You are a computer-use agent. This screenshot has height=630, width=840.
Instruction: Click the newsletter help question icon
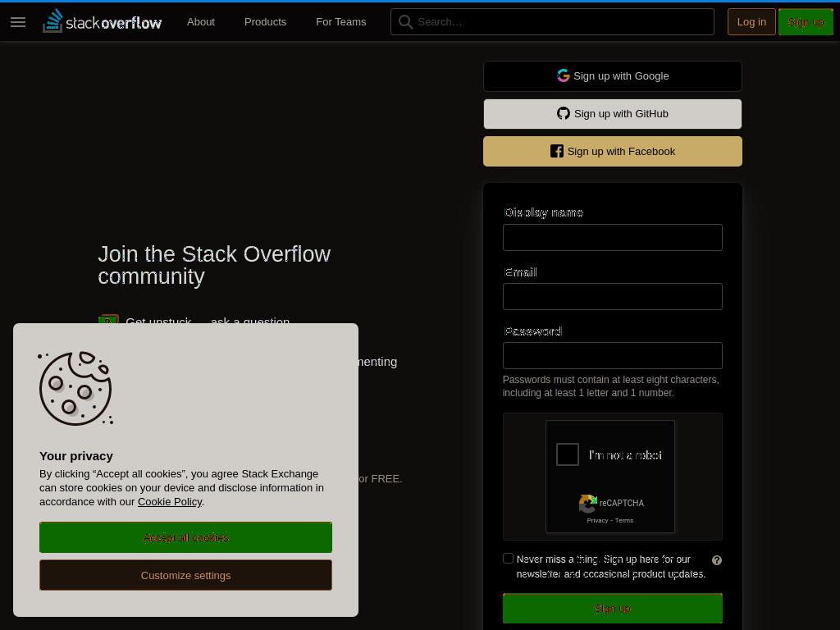point(717,559)
